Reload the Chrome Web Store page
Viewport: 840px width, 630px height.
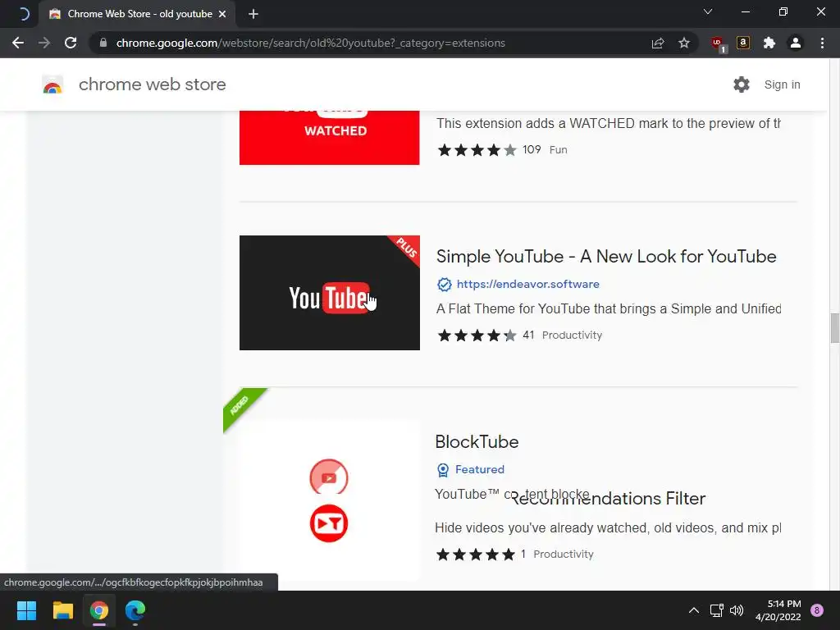(71, 43)
